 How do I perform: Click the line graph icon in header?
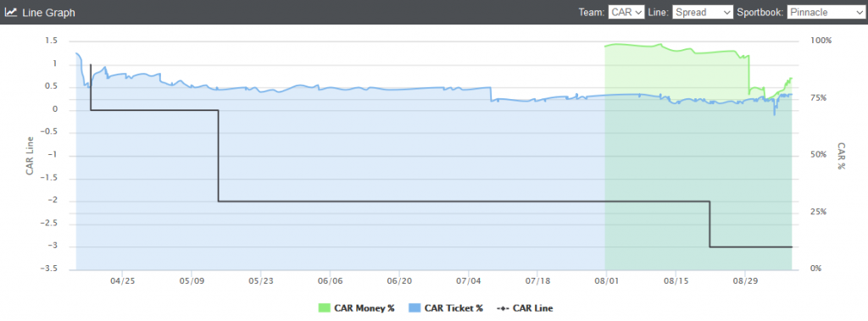tap(10, 12)
